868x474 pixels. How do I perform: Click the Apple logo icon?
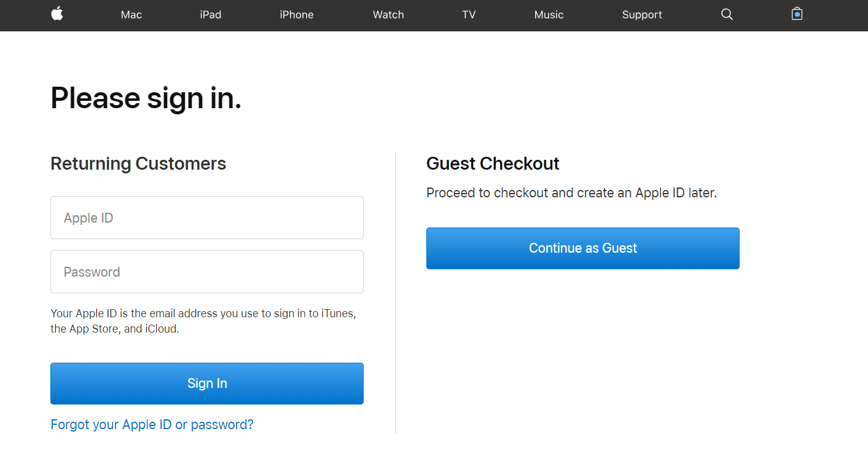[57, 14]
